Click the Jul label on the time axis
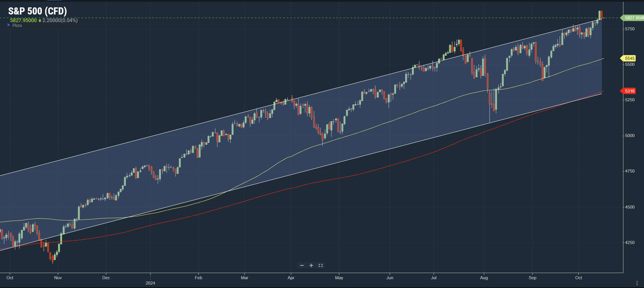Screen dimensions: 644x288 coord(434,278)
